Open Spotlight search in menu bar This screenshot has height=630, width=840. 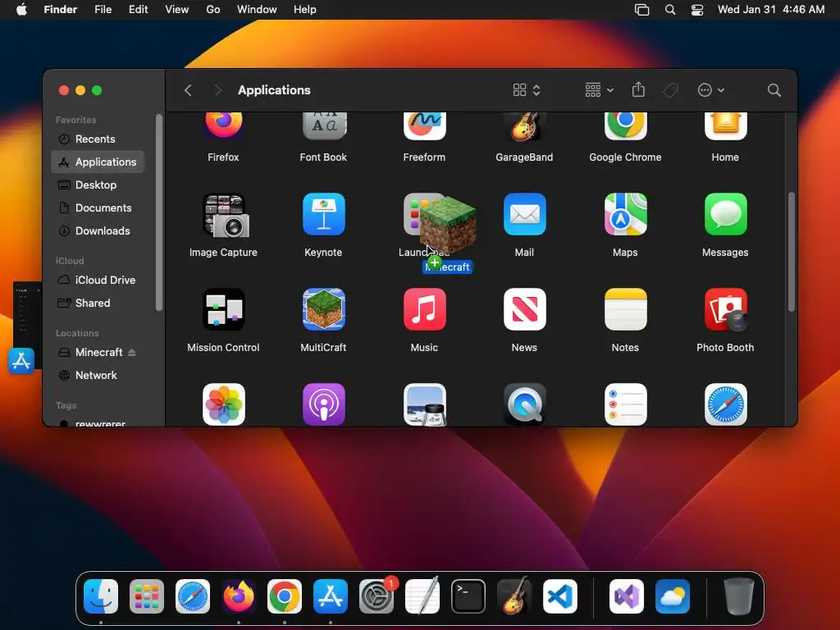[x=669, y=10]
